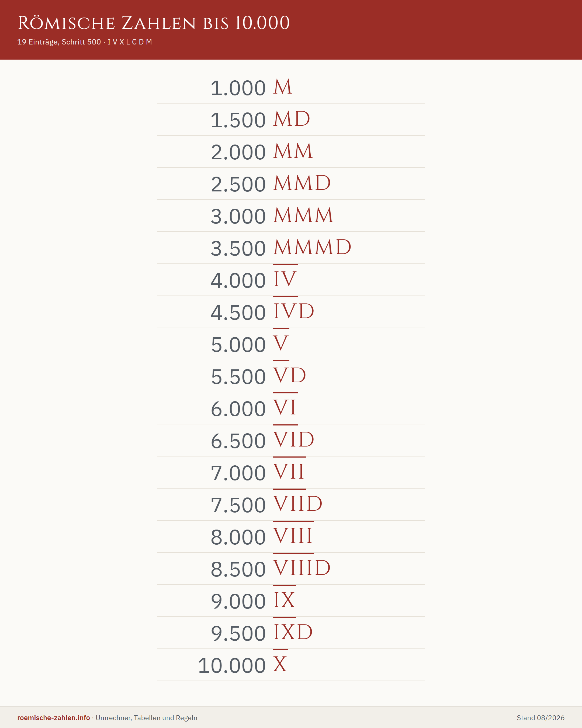This screenshot has height=728, width=582.
Task: Select the 1.500 row showing MD
Action: pos(291,119)
